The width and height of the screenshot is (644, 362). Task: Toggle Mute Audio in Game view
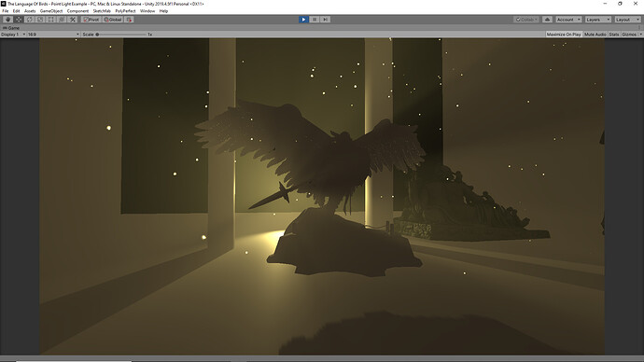[595, 35]
